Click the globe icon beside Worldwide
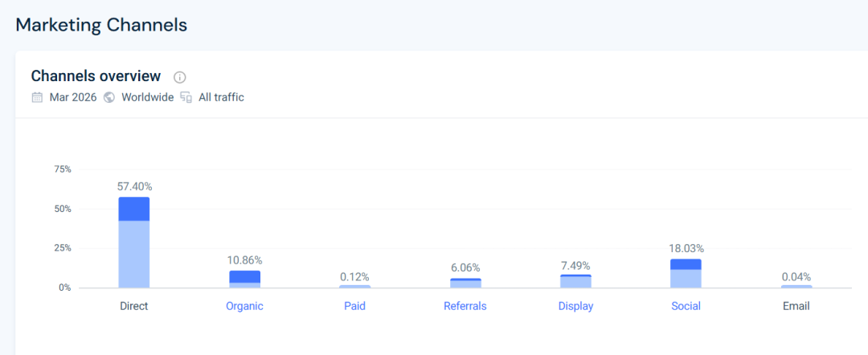The width and height of the screenshot is (868, 355). tap(109, 97)
